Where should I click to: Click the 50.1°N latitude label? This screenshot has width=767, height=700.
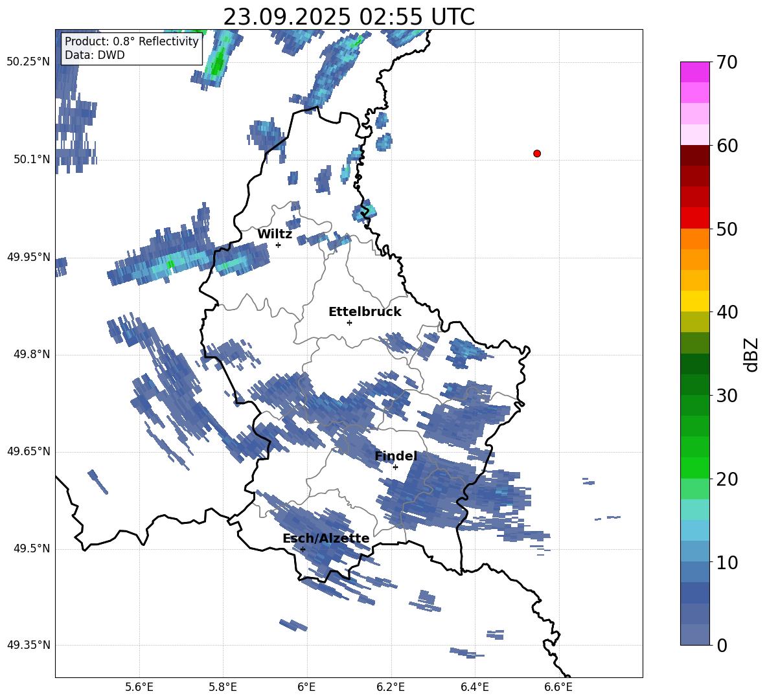32,159
